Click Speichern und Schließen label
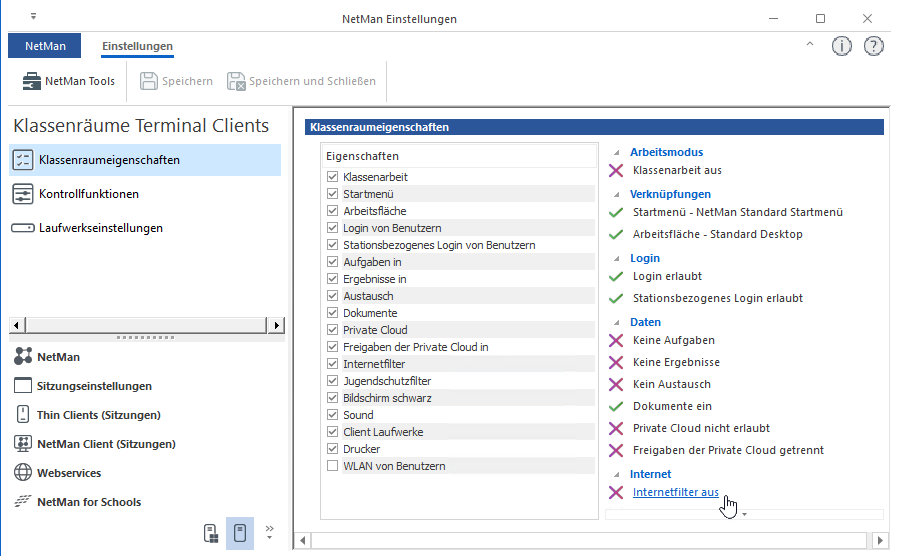 point(312,81)
